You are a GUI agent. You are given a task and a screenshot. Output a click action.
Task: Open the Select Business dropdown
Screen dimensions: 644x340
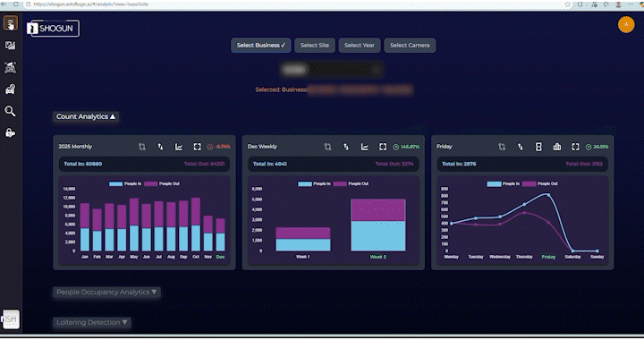[261, 45]
